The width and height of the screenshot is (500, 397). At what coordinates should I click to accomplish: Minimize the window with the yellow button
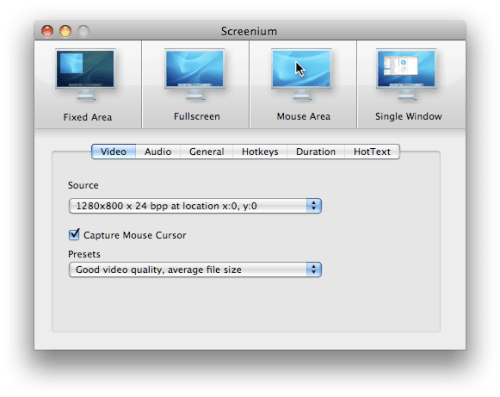point(65,31)
